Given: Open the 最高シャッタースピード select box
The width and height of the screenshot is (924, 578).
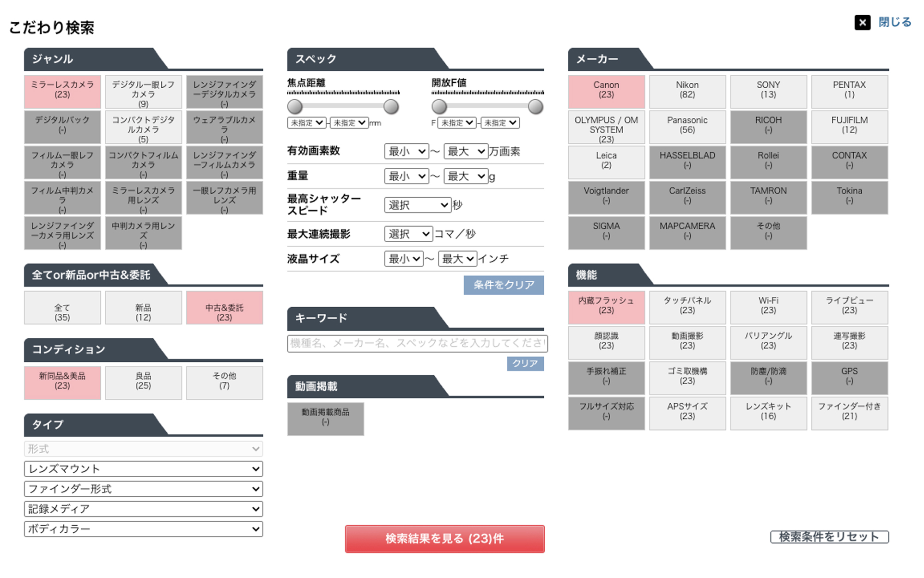Looking at the screenshot, I should 417,205.
